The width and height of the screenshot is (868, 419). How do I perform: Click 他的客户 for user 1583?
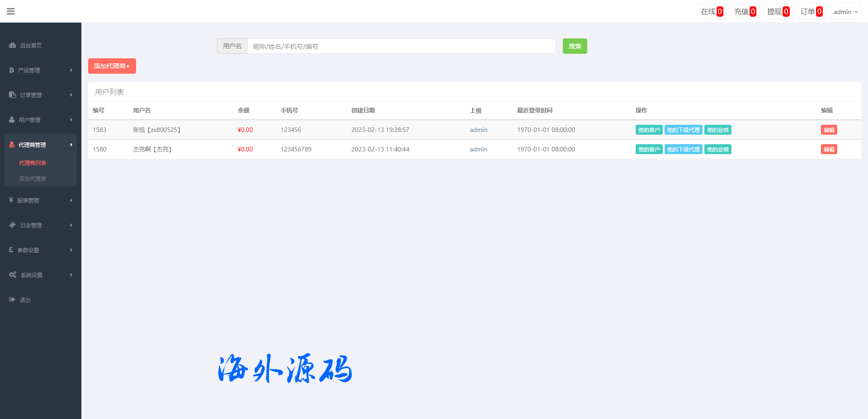click(649, 130)
